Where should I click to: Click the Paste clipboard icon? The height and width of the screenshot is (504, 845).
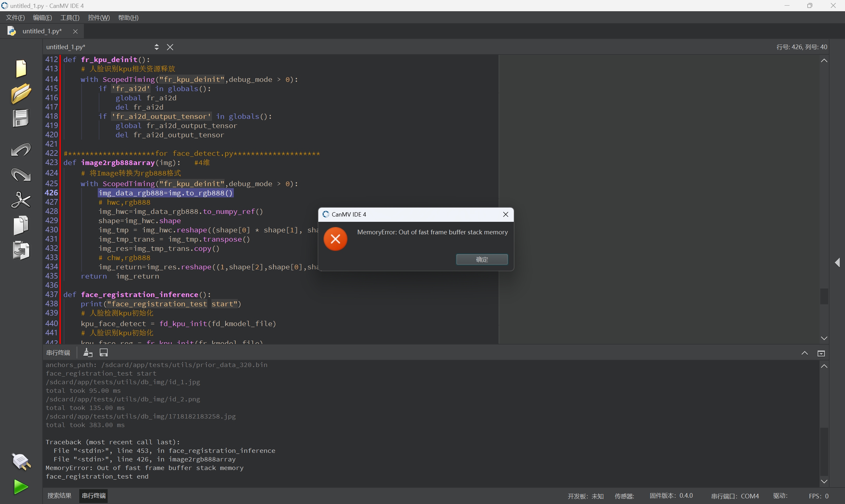point(21,250)
